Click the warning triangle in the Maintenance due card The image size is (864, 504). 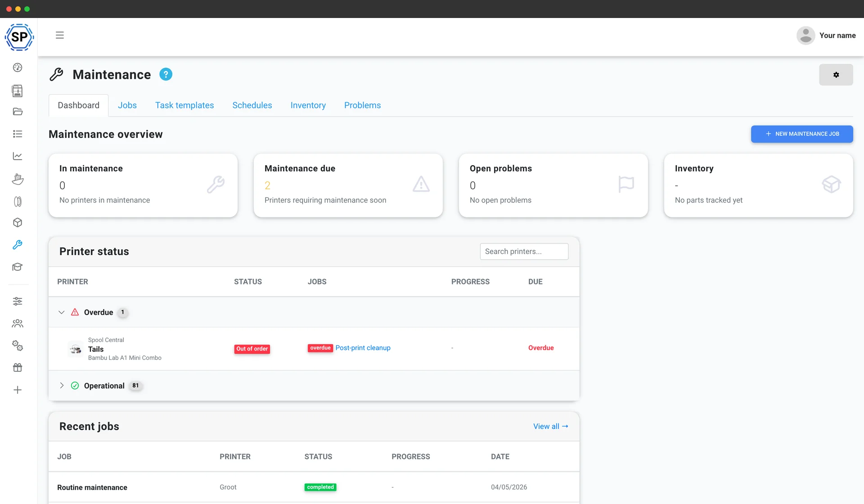(421, 184)
